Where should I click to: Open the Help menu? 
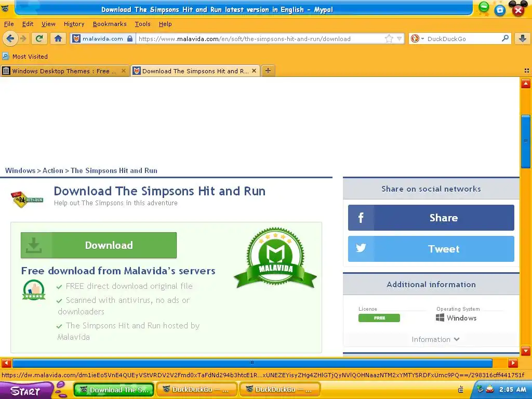click(x=165, y=24)
